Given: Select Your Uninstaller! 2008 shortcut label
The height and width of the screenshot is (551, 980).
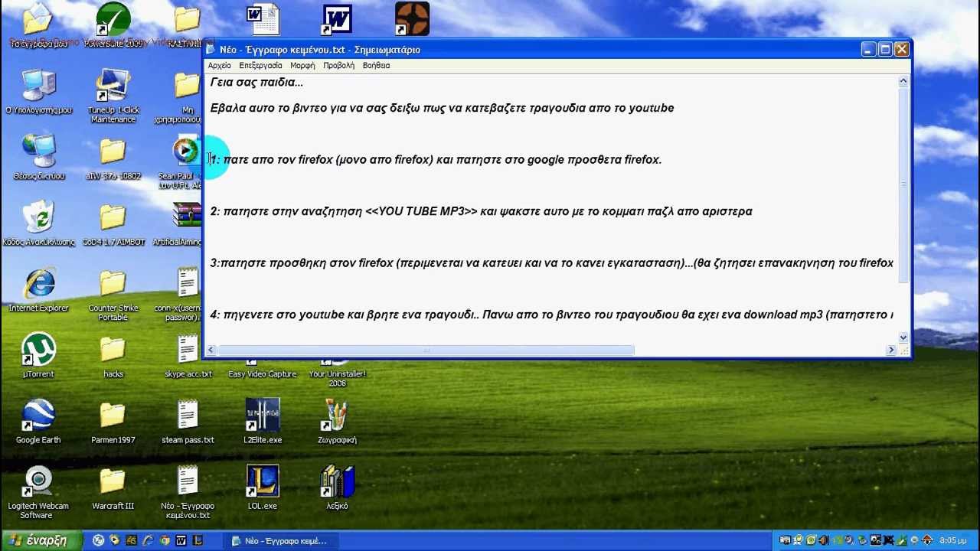Looking at the screenshot, I should (x=337, y=378).
